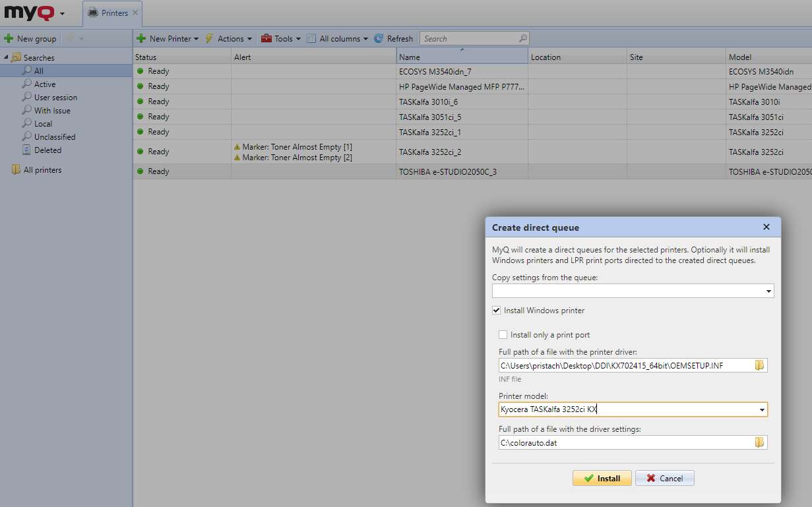Viewport: 812px width, 507px height.
Task: Click the driver settings file path field
Action: click(625, 442)
